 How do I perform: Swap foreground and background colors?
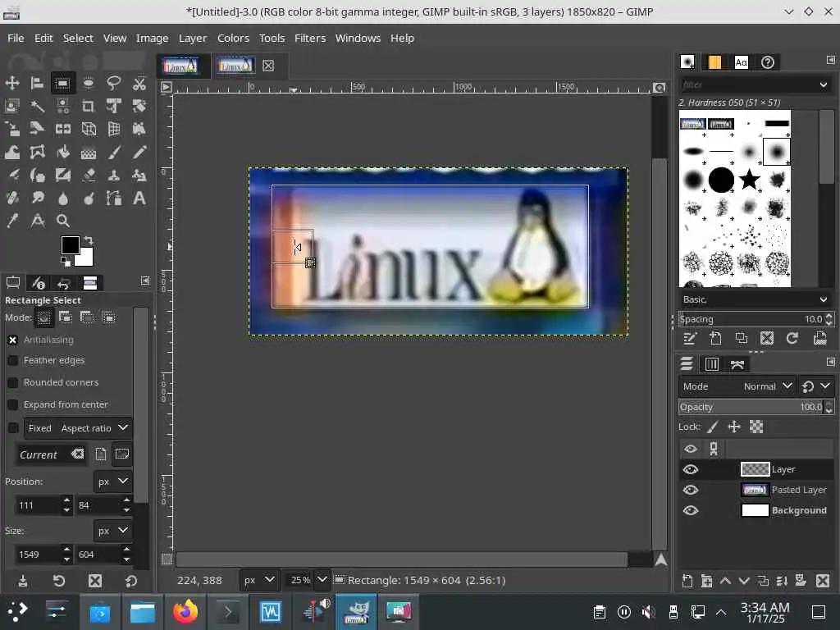tap(89, 240)
